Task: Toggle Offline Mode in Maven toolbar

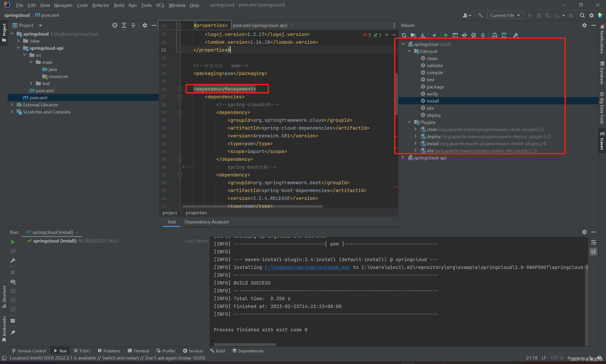Action: point(464,35)
